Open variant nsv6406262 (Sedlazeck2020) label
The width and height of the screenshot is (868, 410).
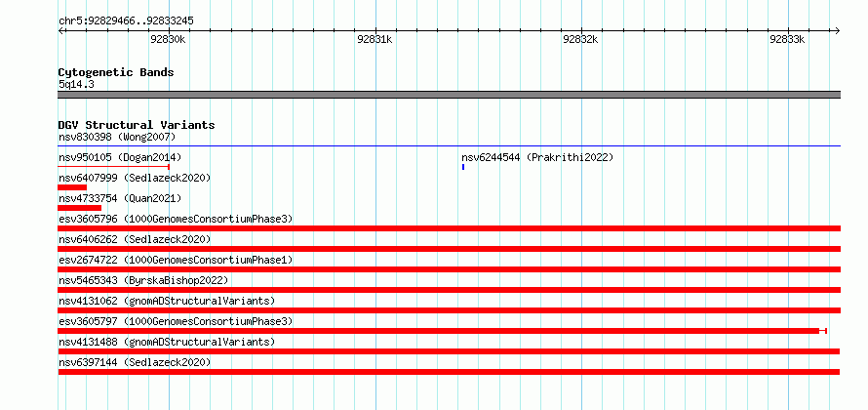tap(135, 239)
